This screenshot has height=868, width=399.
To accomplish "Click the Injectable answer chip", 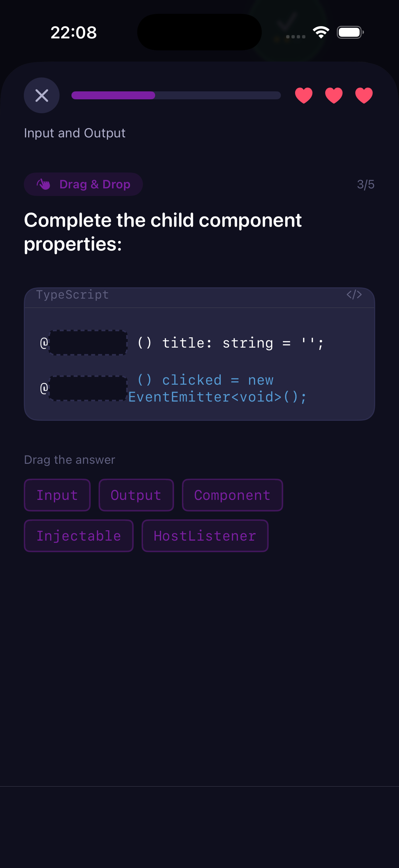I will (78, 535).
